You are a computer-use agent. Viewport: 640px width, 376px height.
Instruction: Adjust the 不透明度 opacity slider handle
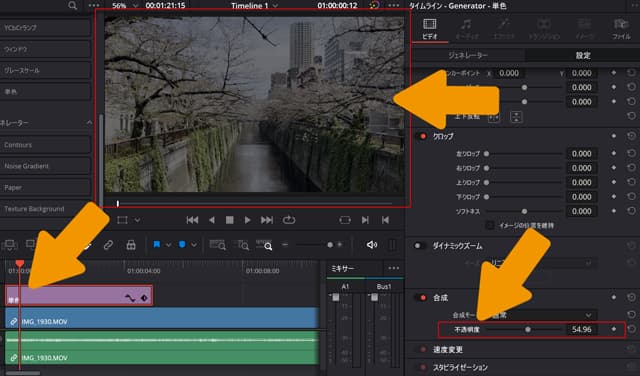click(x=528, y=329)
